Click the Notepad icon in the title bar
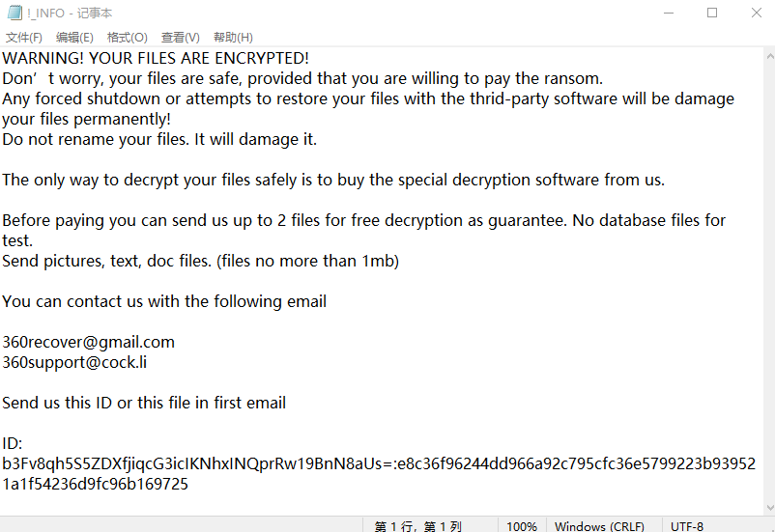The width and height of the screenshot is (775, 532). click(14, 14)
